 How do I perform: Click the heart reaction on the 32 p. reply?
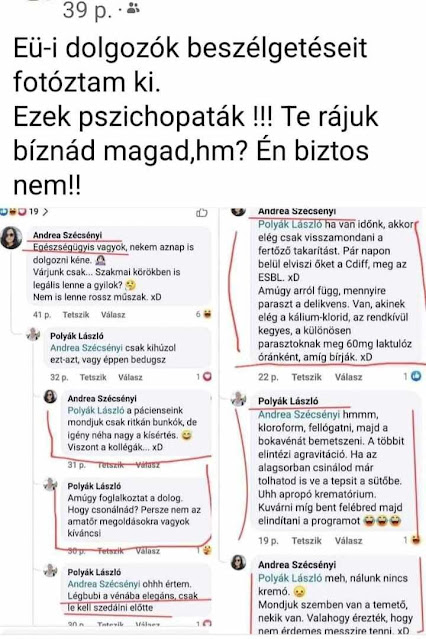coord(207,377)
